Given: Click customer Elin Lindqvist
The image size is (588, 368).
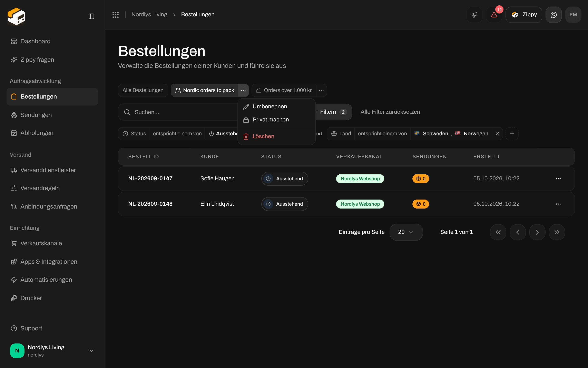Looking at the screenshot, I should tap(217, 204).
